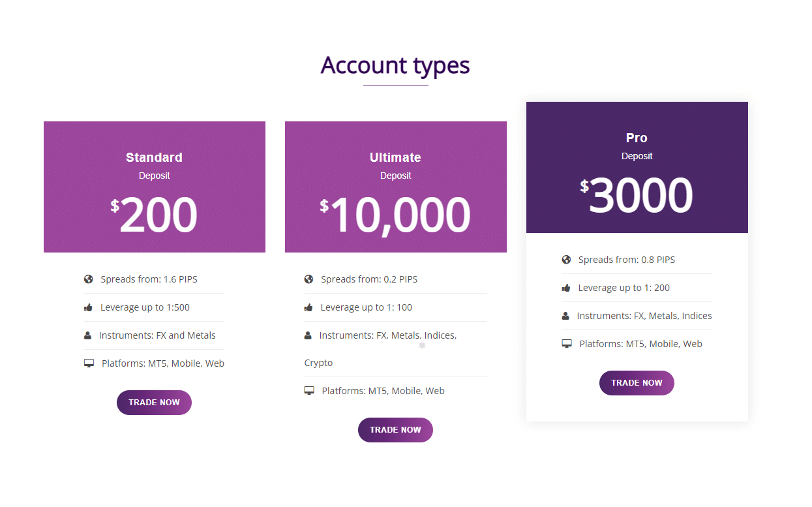This screenshot has height=507, width=812.
Task: Click the monitor icon beside Pro platforms
Action: 566,343
